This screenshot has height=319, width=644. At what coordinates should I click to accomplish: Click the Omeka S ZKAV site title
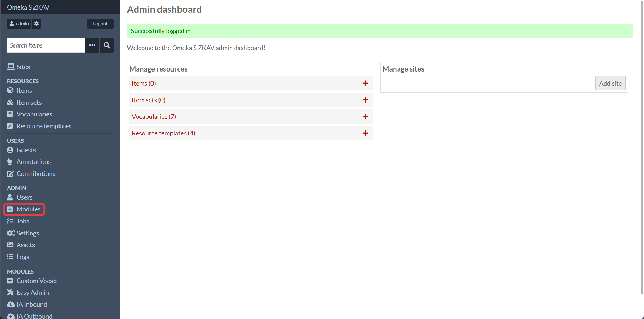pyautogui.click(x=28, y=7)
